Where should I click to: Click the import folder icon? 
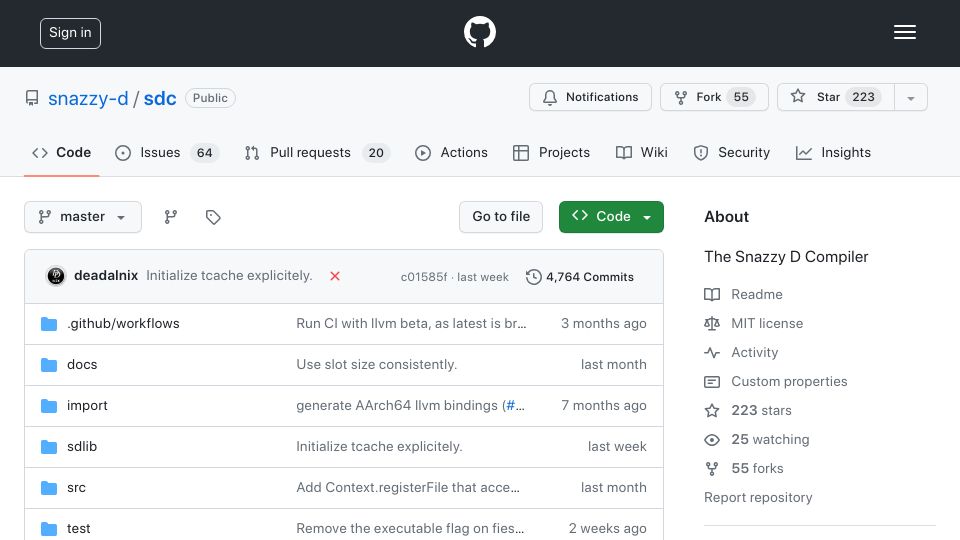(x=49, y=406)
